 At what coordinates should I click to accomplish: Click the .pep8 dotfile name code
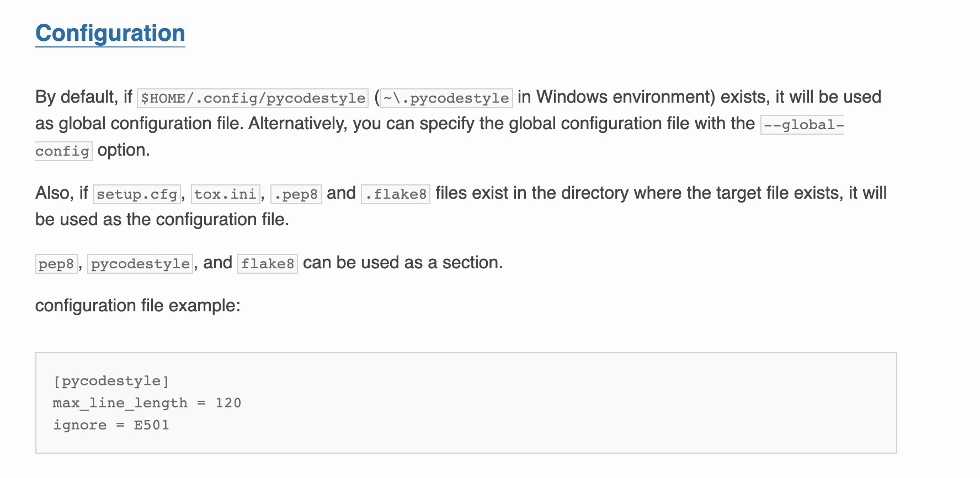pos(296,194)
